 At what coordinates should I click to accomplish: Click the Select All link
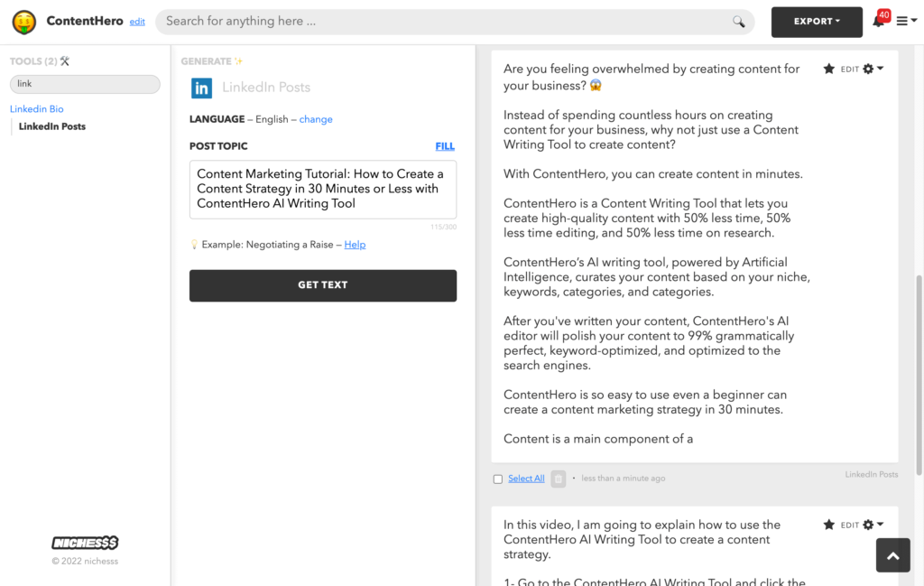pos(526,479)
